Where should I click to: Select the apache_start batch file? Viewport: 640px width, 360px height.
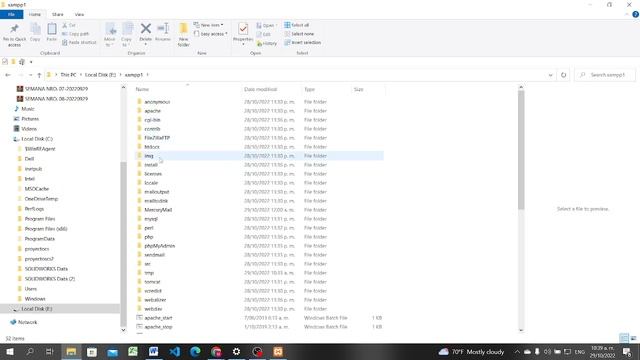pyautogui.click(x=158, y=318)
